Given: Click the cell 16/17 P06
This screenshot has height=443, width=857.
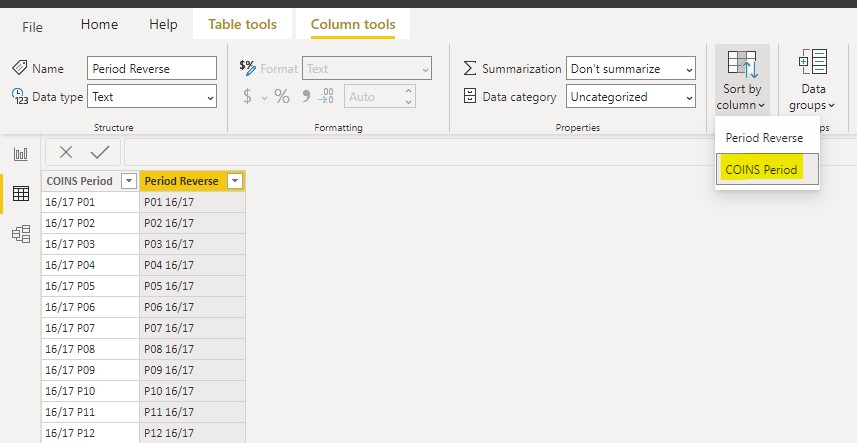Looking at the screenshot, I should [x=90, y=307].
